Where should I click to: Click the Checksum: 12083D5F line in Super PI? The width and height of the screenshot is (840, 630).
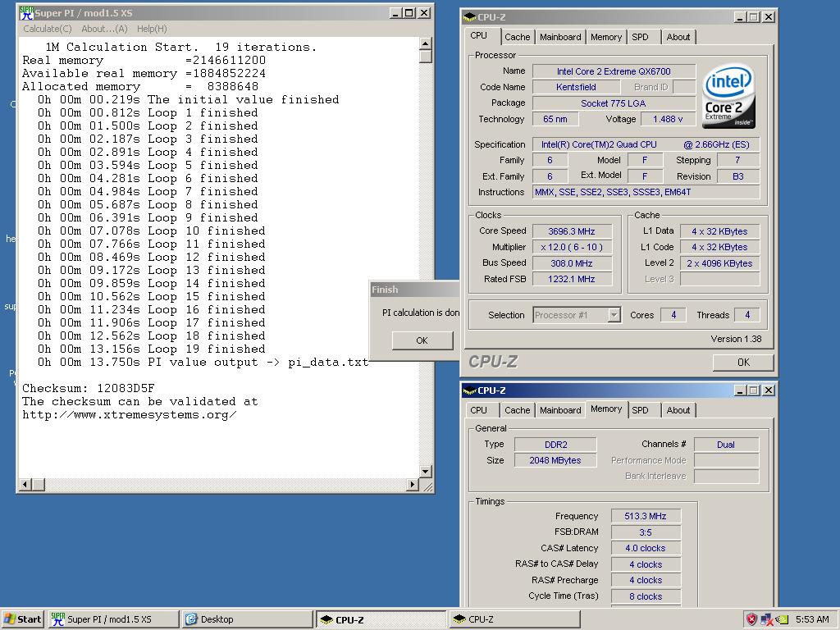tap(89, 388)
